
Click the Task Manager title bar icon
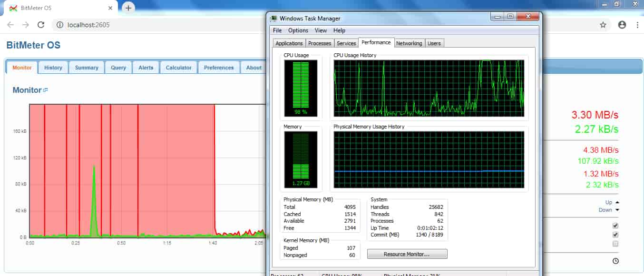click(273, 19)
